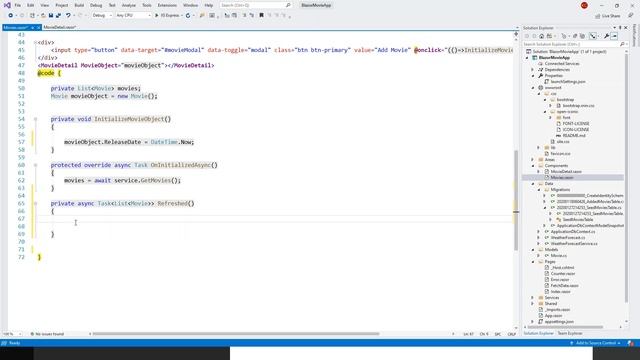Switch to the MovieDetail.razor editor tab
This screenshot has width=640, height=360.
(x=60, y=27)
